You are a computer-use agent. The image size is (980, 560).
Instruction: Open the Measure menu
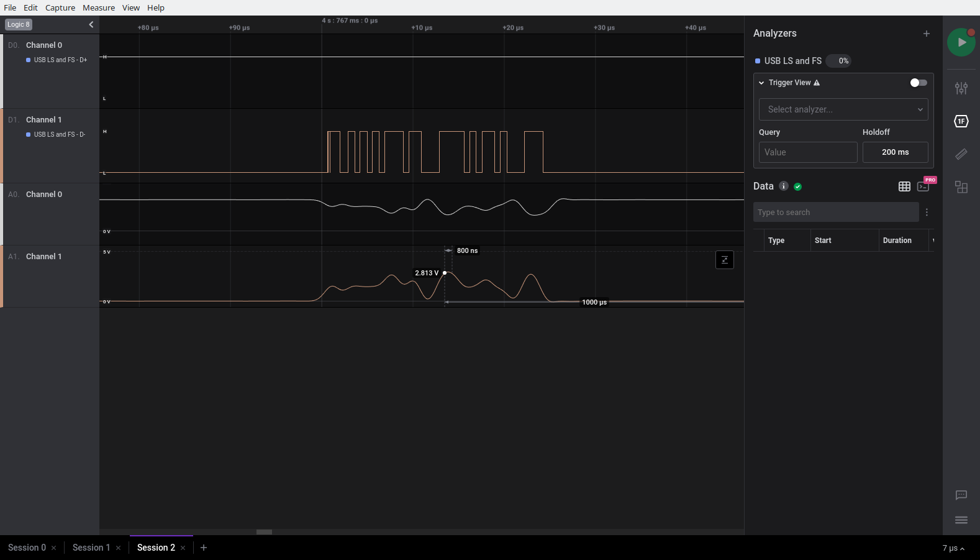point(99,7)
